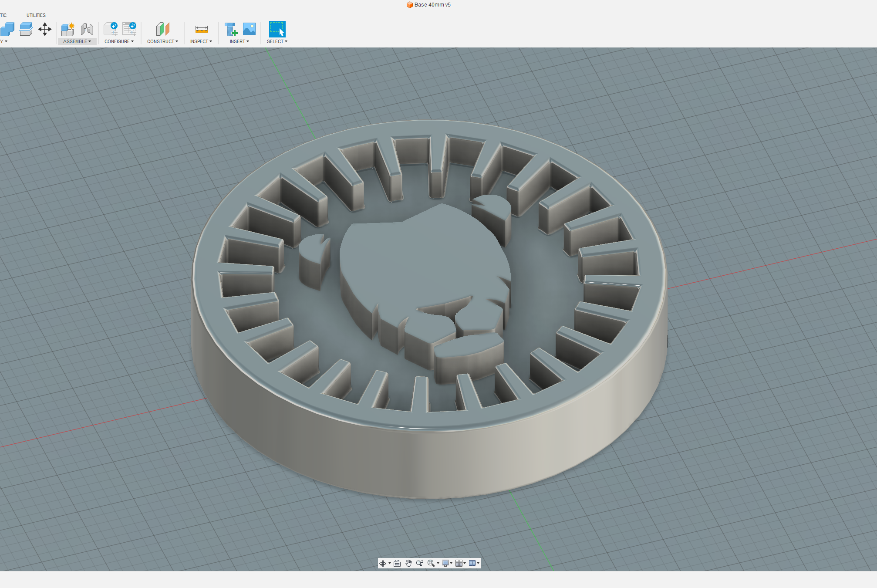Expand the Zoom Window dropdown arrow
Image resolution: width=877 pixels, height=588 pixels.
[438, 563]
